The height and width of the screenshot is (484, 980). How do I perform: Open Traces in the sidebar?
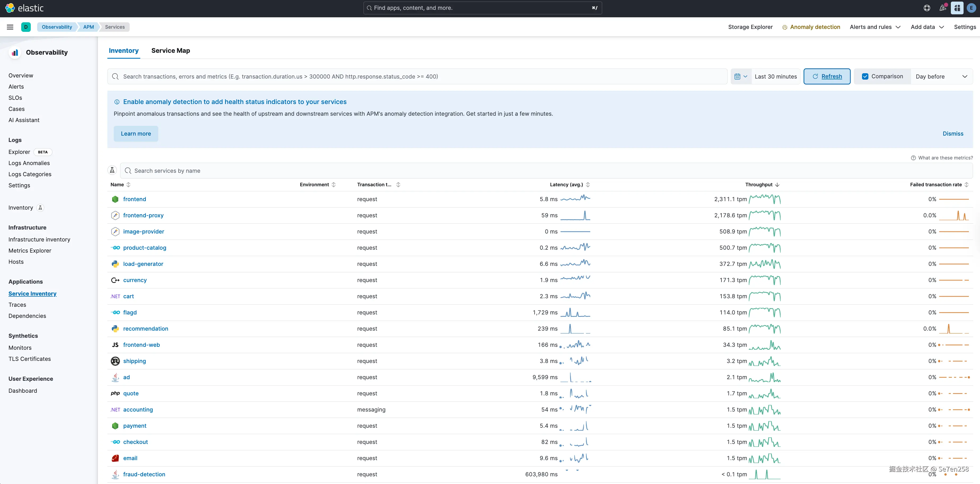17,305
